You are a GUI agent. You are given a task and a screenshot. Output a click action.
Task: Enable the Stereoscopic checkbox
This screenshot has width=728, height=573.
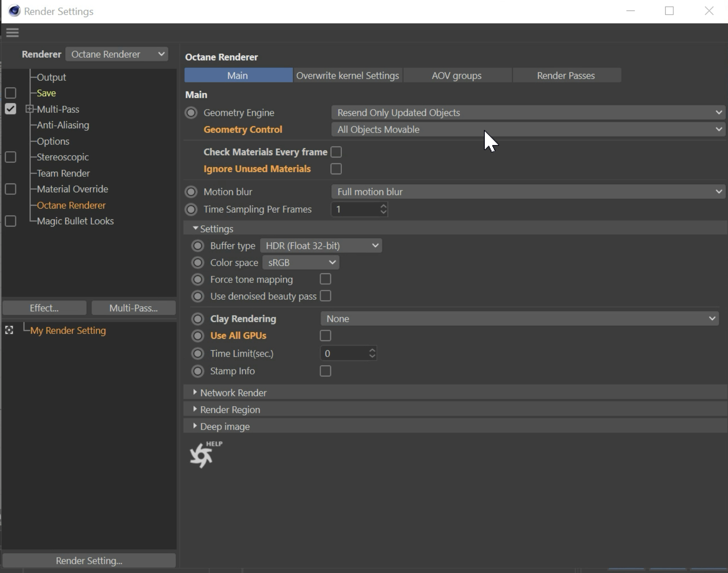pos(10,157)
